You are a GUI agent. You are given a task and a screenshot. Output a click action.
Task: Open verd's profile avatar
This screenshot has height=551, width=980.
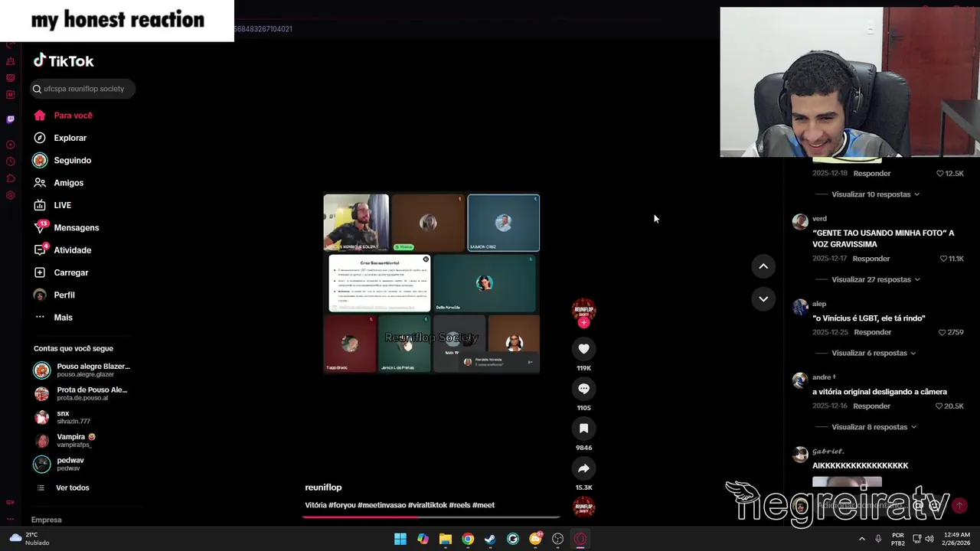click(x=800, y=222)
